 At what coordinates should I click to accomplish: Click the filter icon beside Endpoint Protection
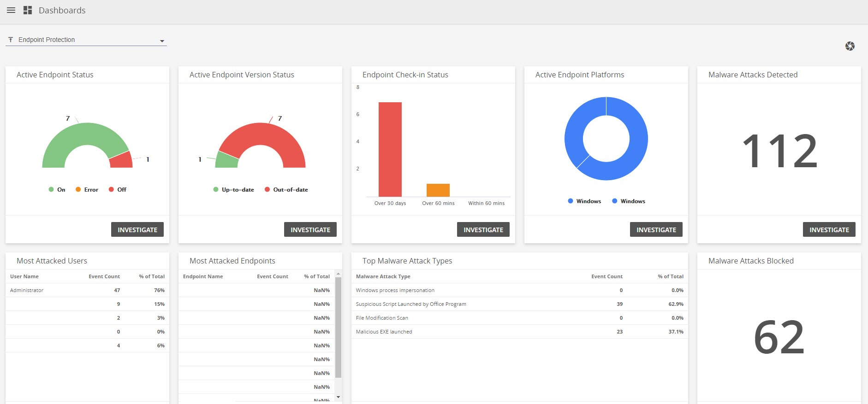pos(11,40)
